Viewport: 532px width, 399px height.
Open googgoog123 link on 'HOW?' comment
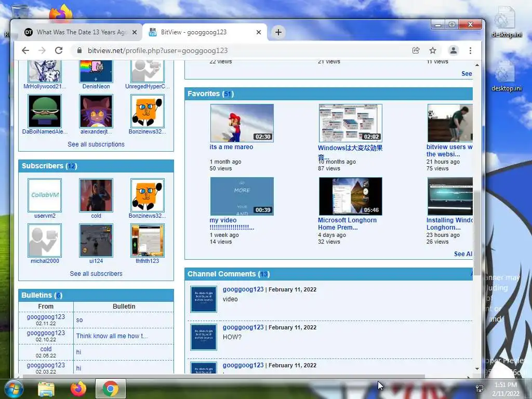pos(243,327)
